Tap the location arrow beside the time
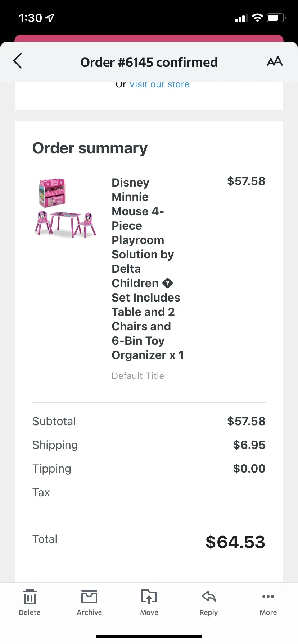 pyautogui.click(x=50, y=18)
